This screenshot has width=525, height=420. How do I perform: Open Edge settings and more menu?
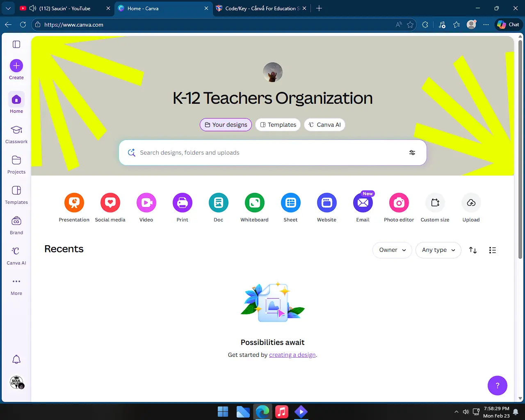click(x=486, y=25)
